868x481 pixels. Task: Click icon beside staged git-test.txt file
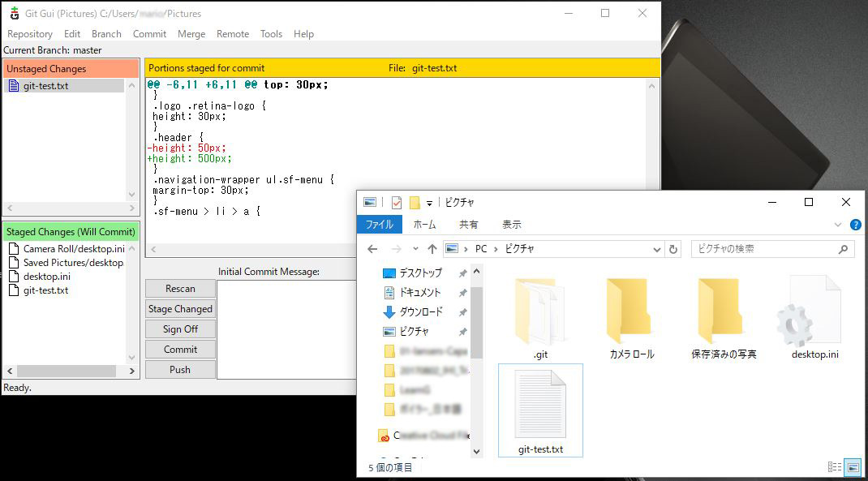tap(14, 290)
